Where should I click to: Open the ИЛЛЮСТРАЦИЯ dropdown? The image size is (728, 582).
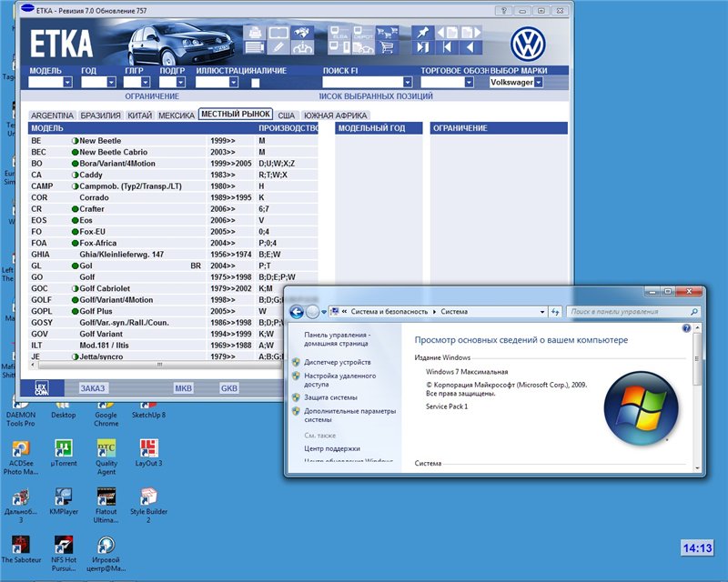(x=234, y=82)
